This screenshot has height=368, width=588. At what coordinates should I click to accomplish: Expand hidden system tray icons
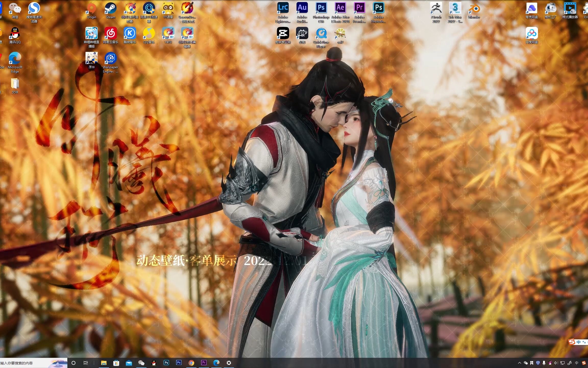519,363
